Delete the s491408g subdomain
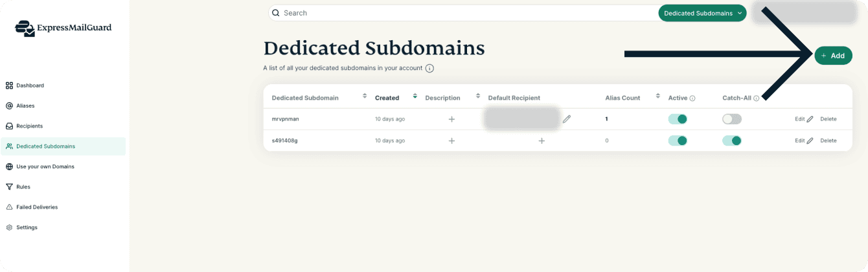868x272 pixels. coord(828,141)
